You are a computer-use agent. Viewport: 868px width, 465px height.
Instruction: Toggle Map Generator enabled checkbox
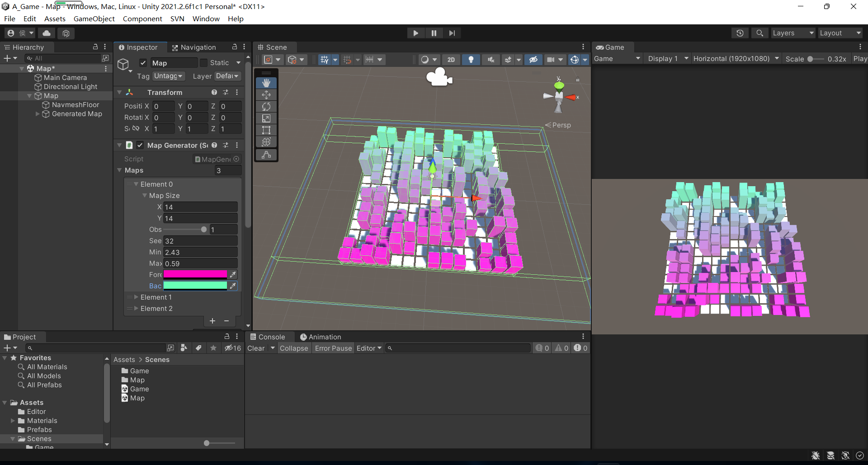140,145
